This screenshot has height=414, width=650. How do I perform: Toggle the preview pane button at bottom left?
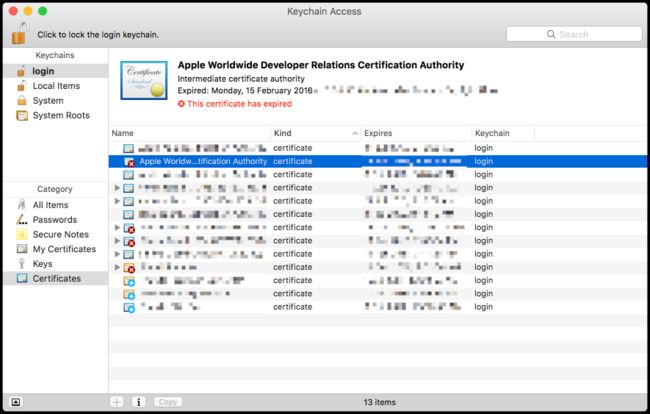tap(15, 402)
